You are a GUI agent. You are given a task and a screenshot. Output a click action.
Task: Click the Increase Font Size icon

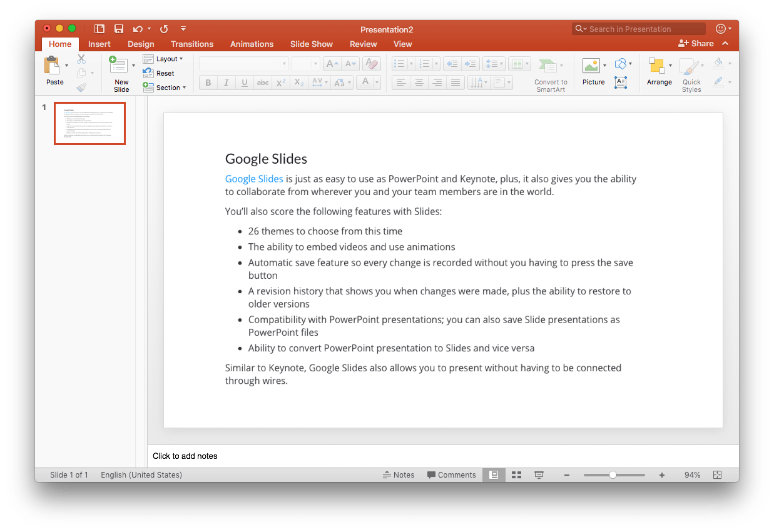pyautogui.click(x=332, y=64)
